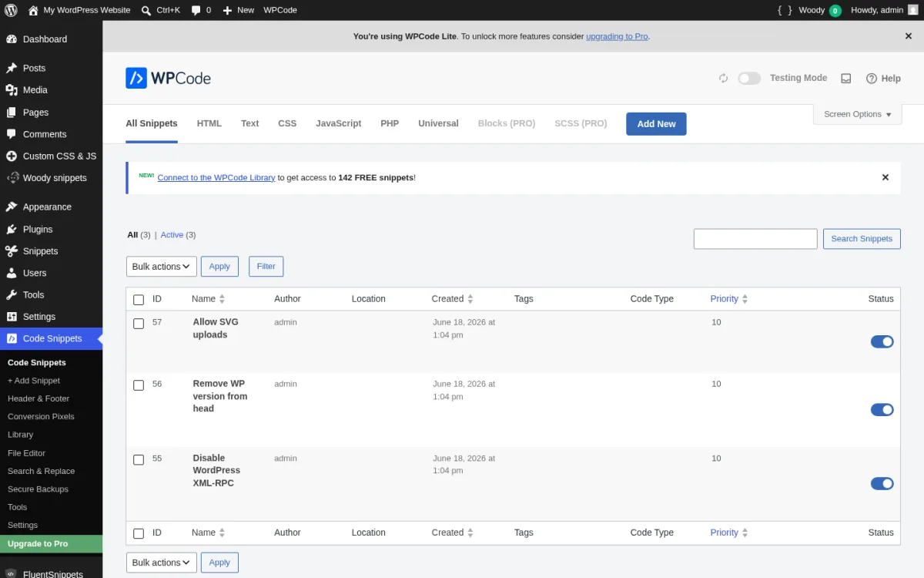Sort by ID in header row
Screen dimensions: 924x578
(x=157, y=299)
